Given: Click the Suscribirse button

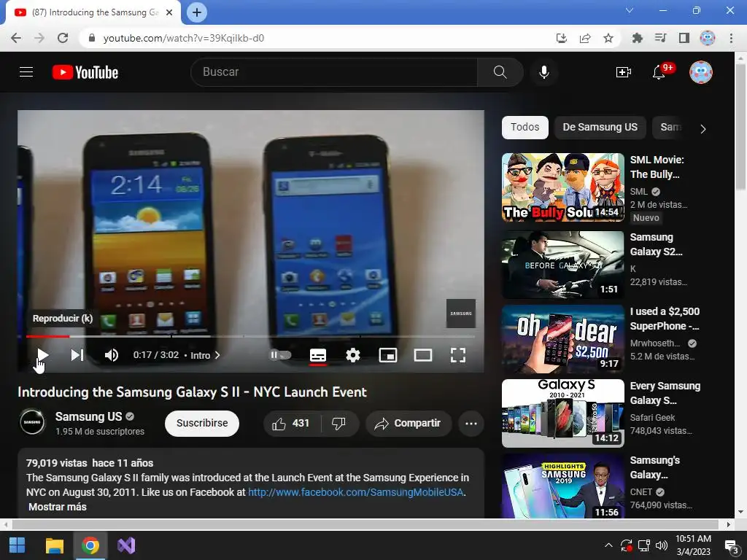Looking at the screenshot, I should [202, 424].
